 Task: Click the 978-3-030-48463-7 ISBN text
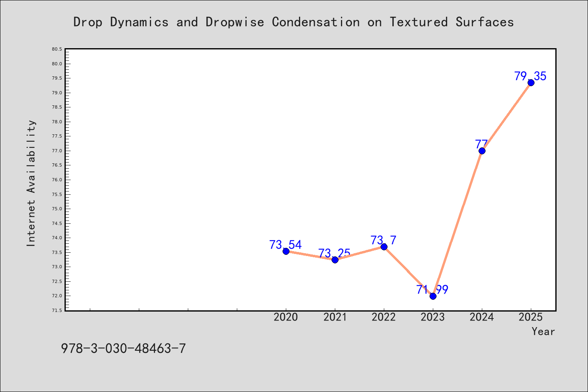(123, 348)
